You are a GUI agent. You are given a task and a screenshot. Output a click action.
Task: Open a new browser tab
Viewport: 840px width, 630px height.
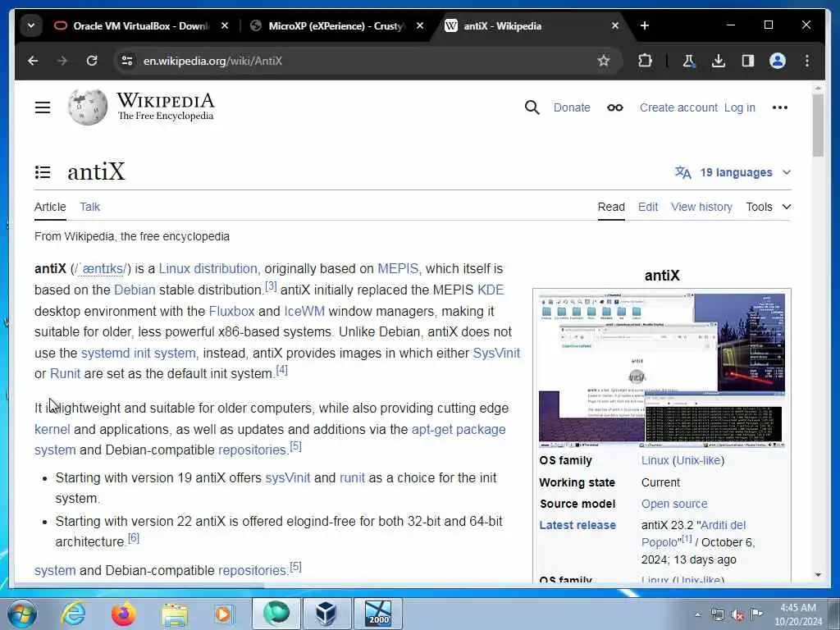645,25
